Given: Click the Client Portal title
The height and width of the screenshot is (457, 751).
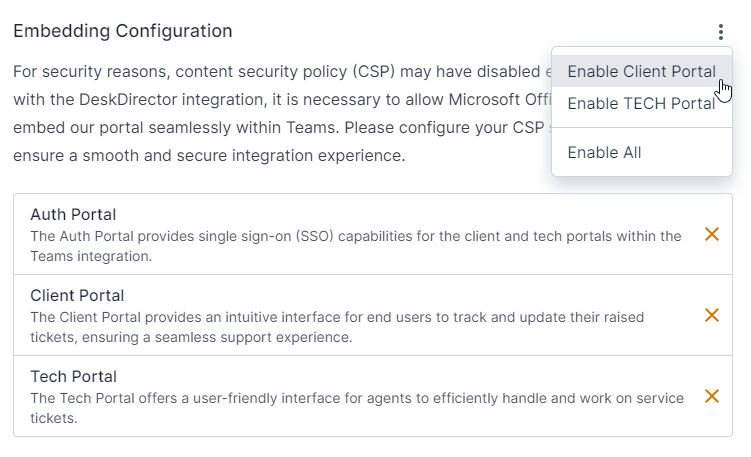Looking at the screenshot, I should 77,296.
